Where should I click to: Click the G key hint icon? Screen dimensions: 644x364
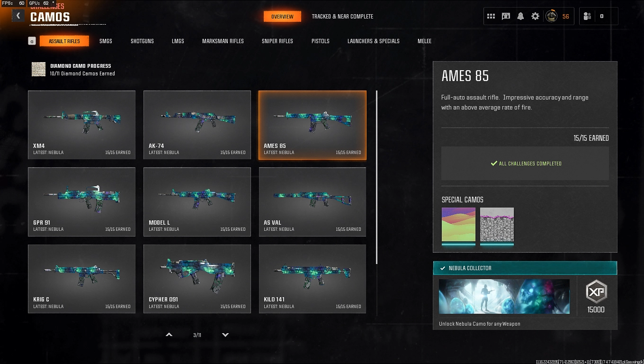tap(32, 41)
